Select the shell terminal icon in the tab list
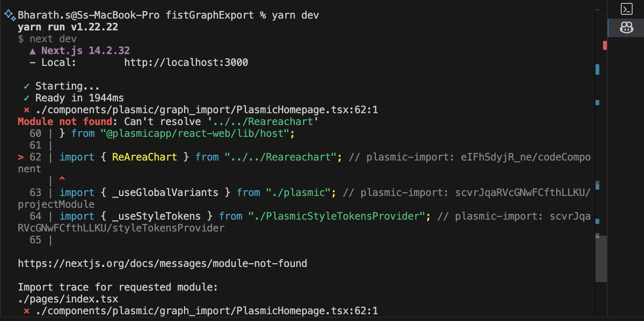 627,9
